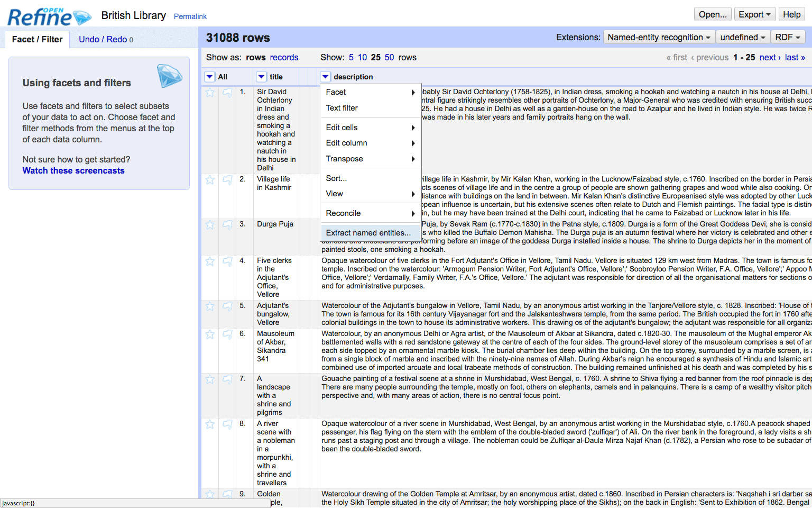Viewport: 812px width, 508px height.
Task: Open the title column menu arrow
Action: point(262,77)
